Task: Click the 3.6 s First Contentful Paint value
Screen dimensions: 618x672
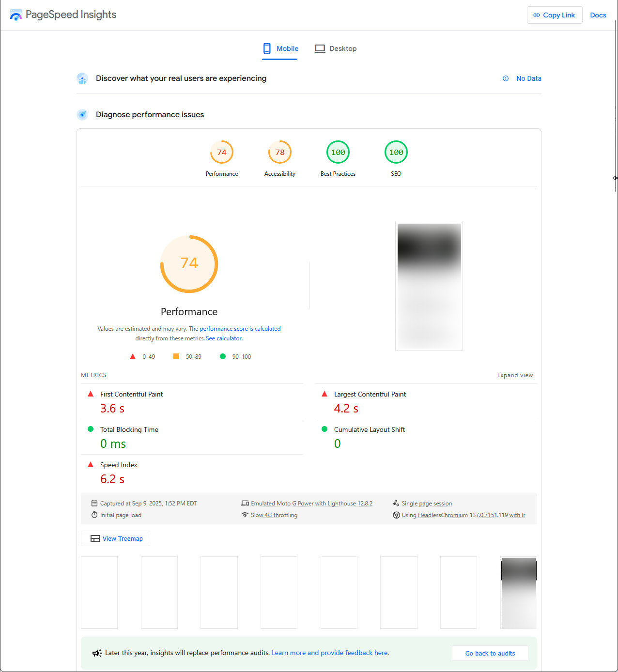Action: point(112,409)
